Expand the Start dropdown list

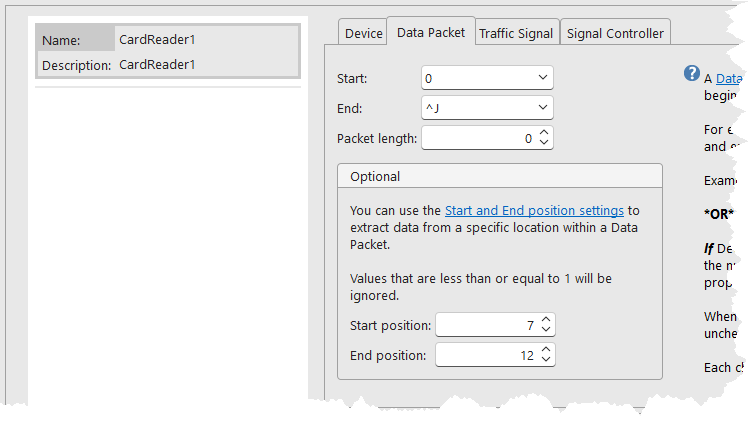point(543,78)
